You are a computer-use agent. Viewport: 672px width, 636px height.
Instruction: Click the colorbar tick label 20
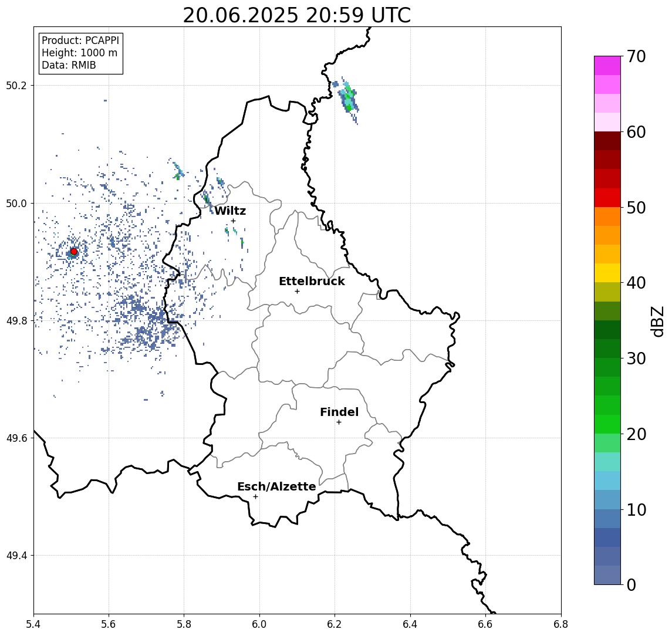point(636,434)
